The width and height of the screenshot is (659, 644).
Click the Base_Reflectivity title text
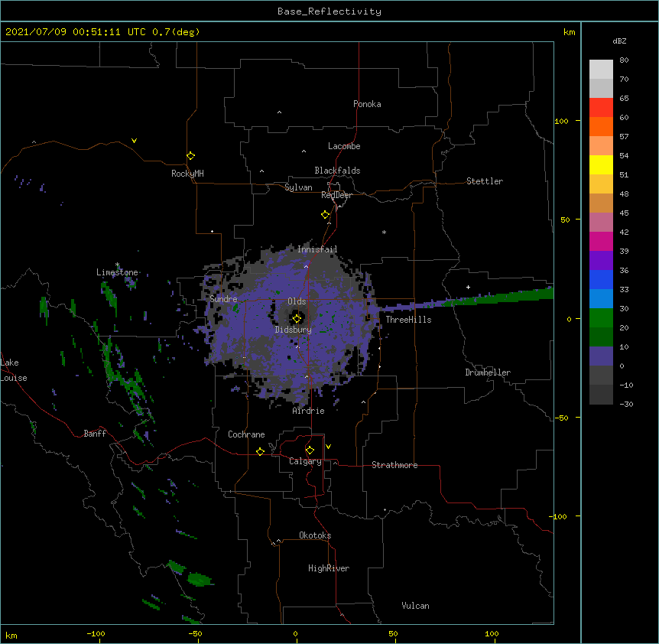pos(329,11)
